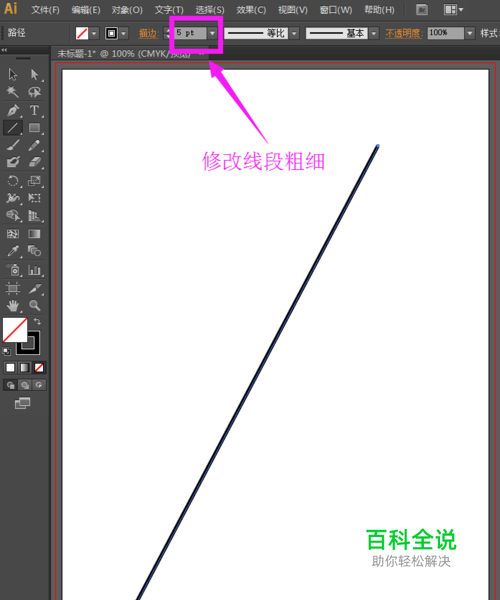The height and width of the screenshot is (600, 500).
Task: Select the Free Transform tool
Action: coord(34,198)
